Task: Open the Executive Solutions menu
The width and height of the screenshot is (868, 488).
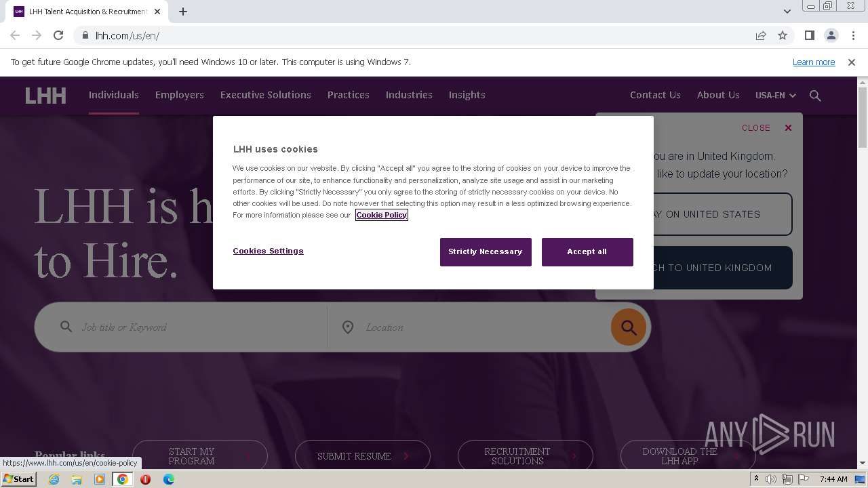Action: pyautogui.click(x=265, y=95)
